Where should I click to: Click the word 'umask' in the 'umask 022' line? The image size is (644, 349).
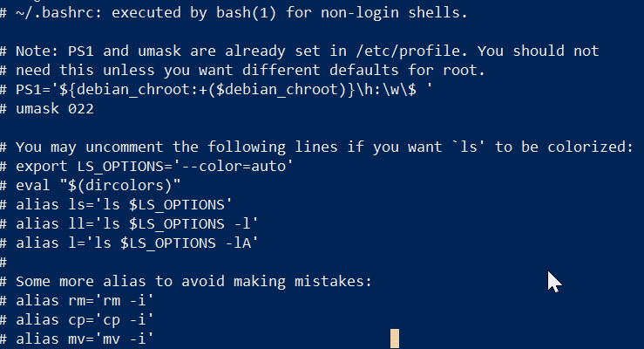point(39,110)
